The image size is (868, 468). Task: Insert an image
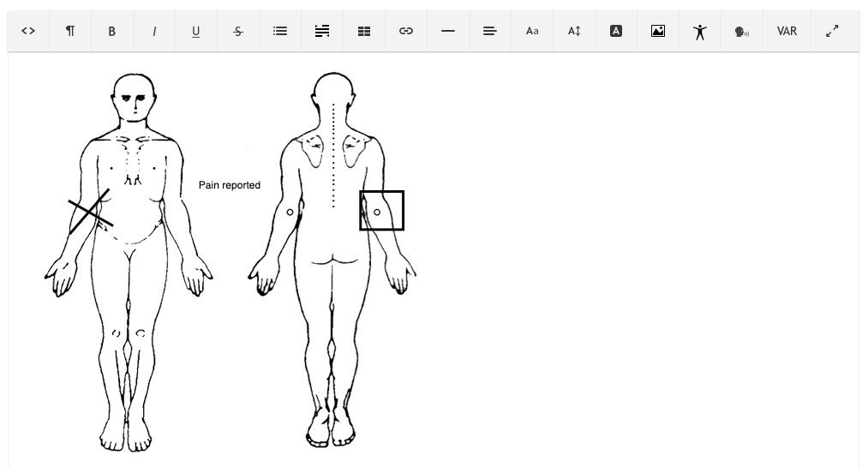coord(658,31)
